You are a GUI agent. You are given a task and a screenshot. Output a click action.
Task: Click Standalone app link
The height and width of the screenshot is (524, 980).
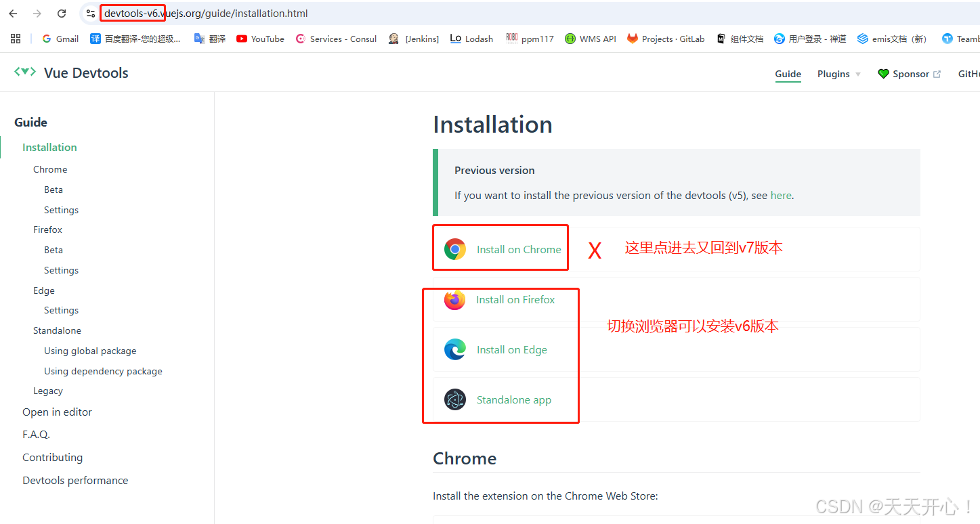(x=514, y=399)
